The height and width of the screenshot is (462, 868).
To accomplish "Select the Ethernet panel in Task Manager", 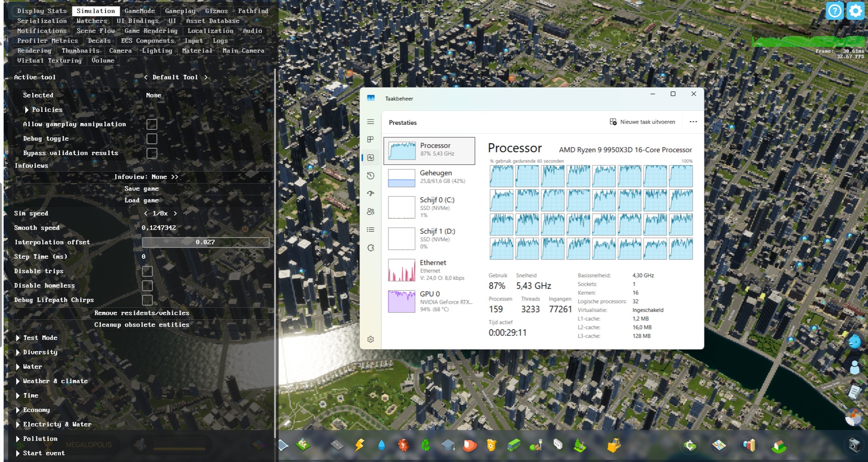I will click(x=427, y=270).
